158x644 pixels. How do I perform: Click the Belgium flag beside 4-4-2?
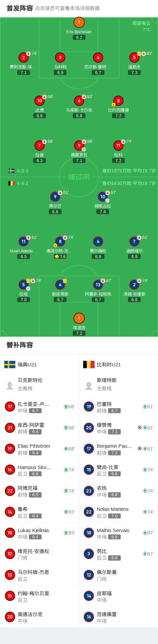(x=12, y=183)
